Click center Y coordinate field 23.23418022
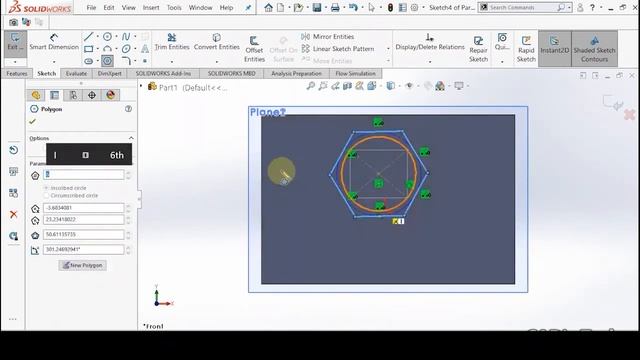This screenshot has height=360, width=640. [x=83, y=220]
